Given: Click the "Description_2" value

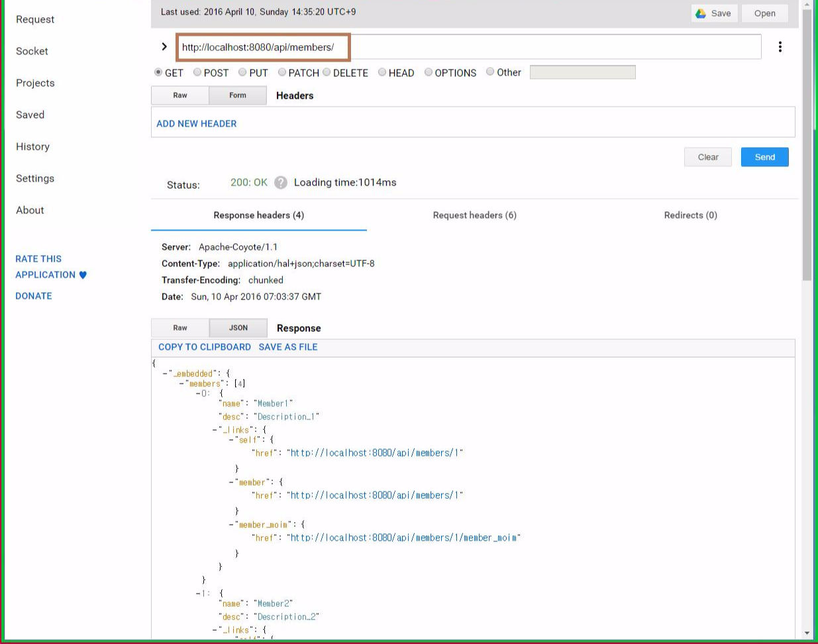Looking at the screenshot, I should pyautogui.click(x=287, y=617).
